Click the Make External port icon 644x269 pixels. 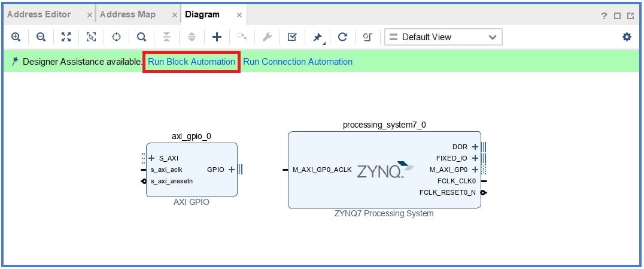coord(242,37)
